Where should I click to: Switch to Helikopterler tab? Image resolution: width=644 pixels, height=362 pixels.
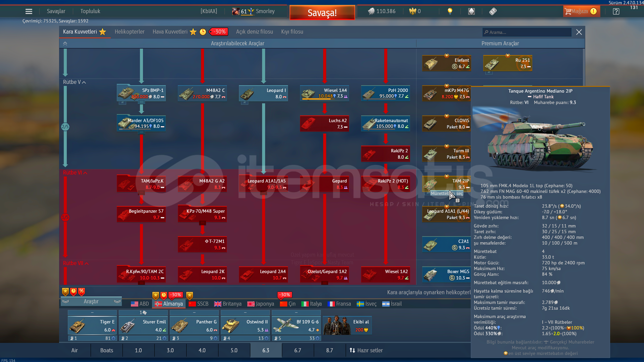point(130,32)
